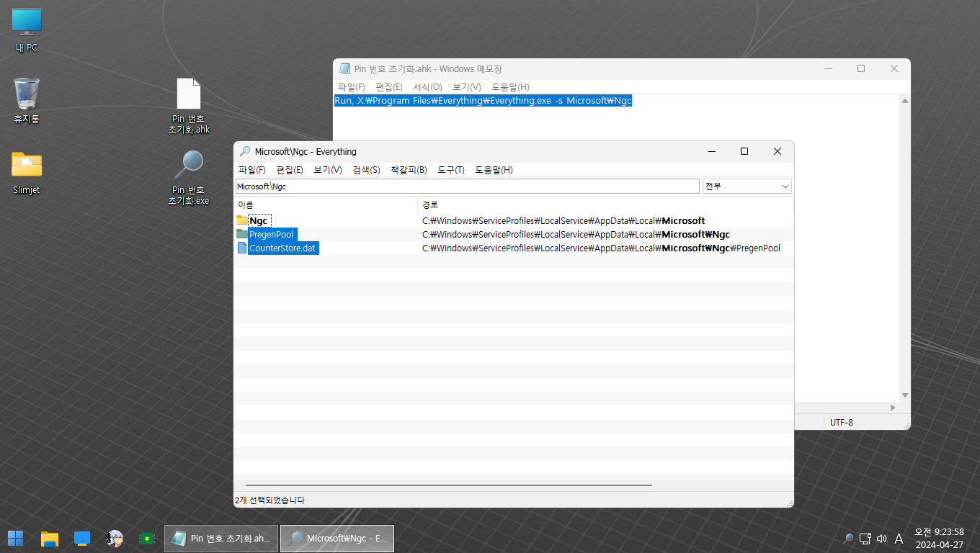Select the Ngc result name

click(259, 220)
